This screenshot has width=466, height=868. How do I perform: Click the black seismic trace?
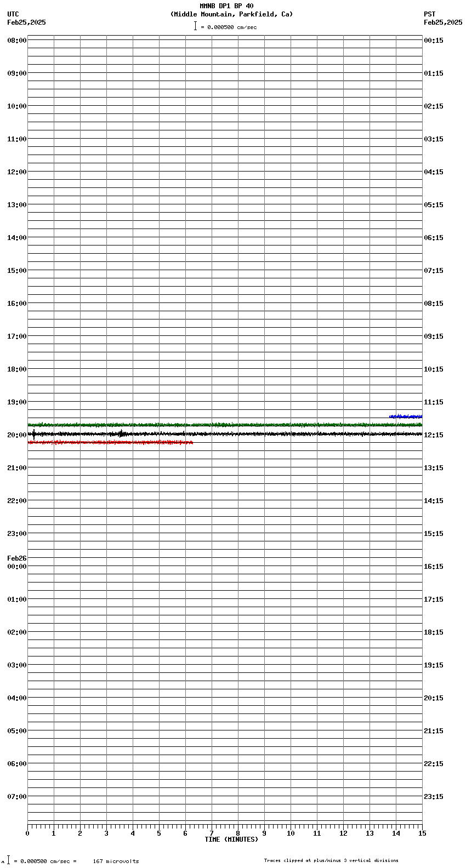coord(225,434)
